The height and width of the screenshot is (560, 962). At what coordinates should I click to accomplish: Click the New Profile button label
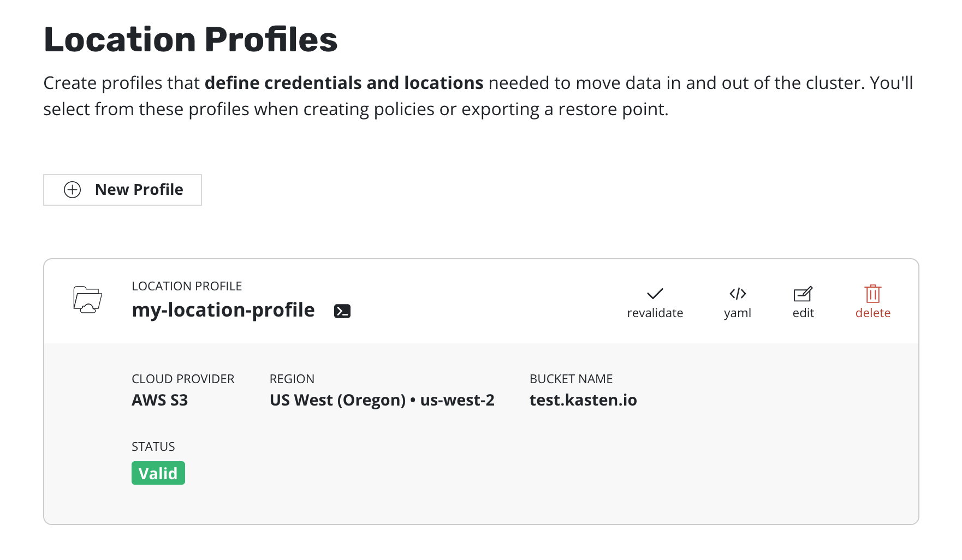139,190
